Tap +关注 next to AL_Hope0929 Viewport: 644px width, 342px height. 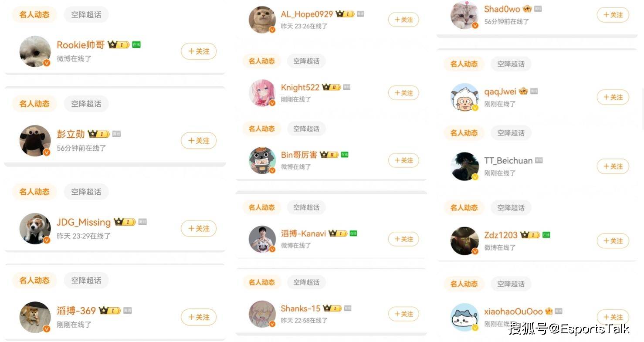pos(403,20)
